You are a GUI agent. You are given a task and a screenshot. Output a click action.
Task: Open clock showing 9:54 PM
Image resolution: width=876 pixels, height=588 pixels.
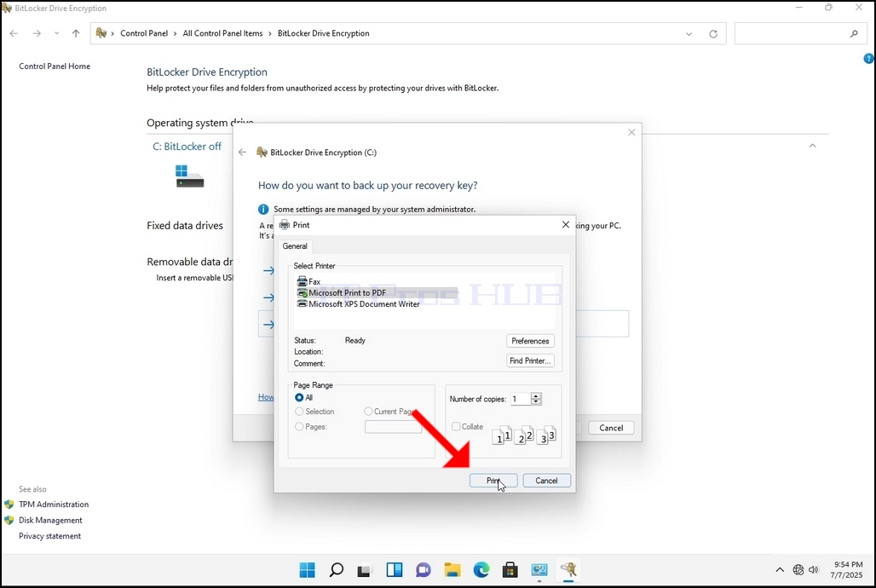click(847, 569)
